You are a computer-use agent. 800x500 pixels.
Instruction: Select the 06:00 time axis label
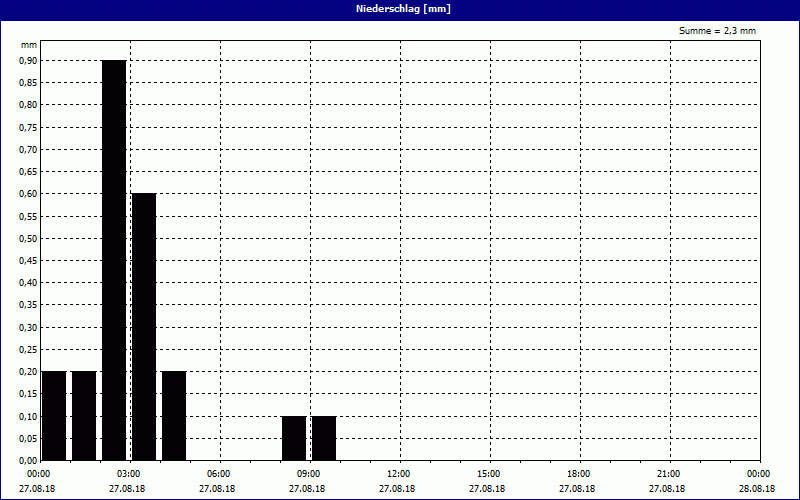[218, 474]
